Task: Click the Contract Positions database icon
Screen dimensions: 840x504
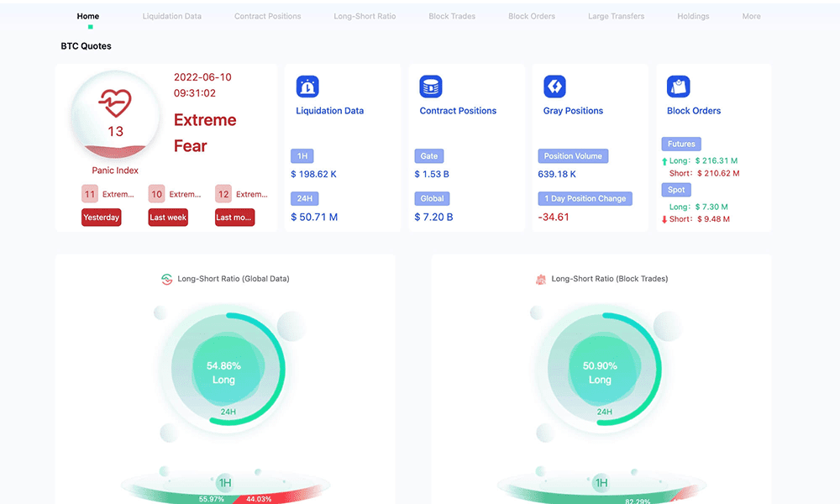Action: 431,87
